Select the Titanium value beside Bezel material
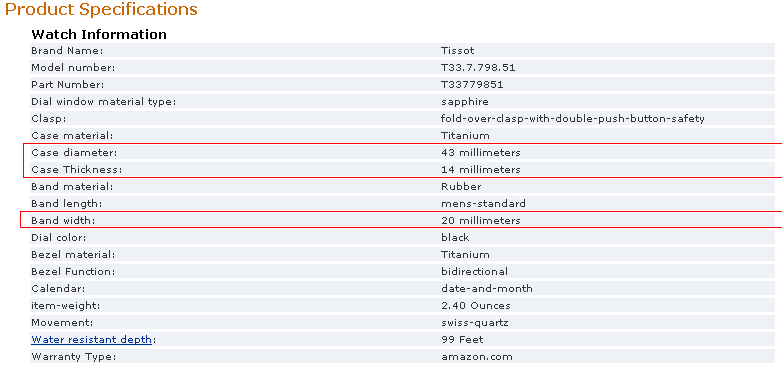The image size is (782, 369). pyautogui.click(x=465, y=254)
